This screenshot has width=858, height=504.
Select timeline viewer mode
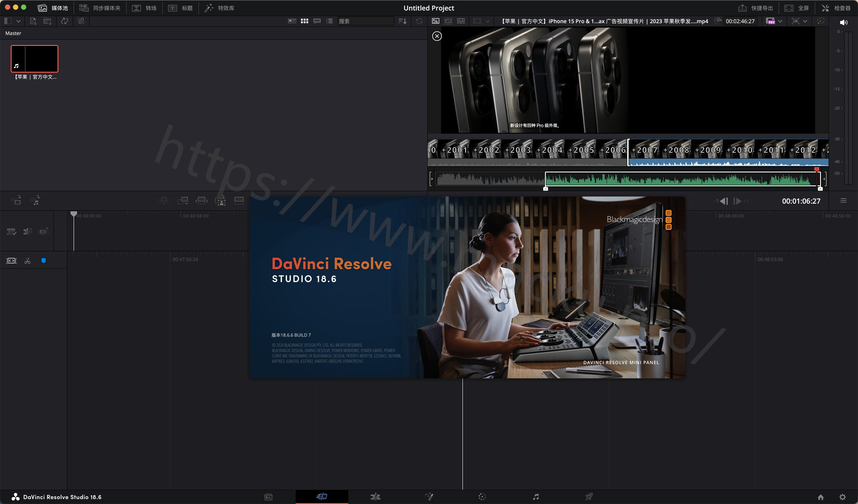(x=461, y=21)
